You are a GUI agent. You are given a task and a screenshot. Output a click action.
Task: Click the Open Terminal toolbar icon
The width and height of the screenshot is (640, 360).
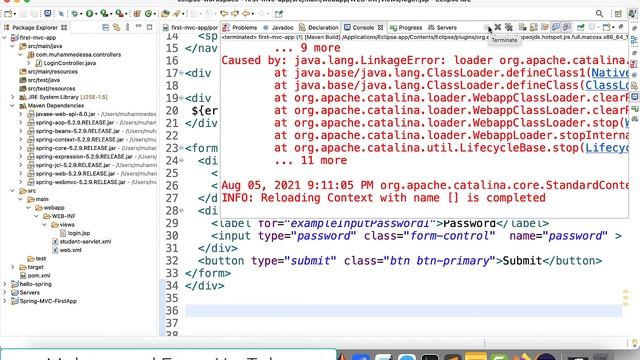(47, 14)
